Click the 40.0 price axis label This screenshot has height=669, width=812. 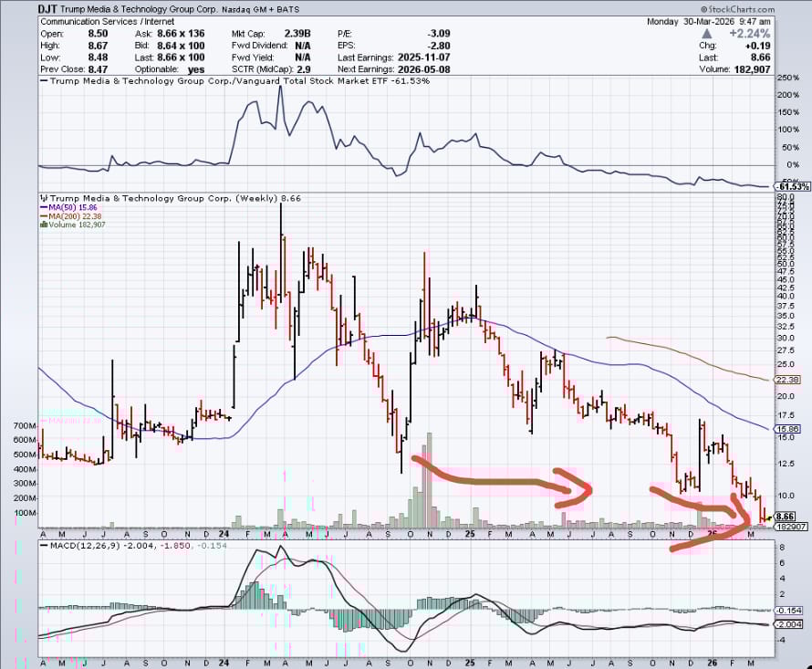[x=786, y=297]
